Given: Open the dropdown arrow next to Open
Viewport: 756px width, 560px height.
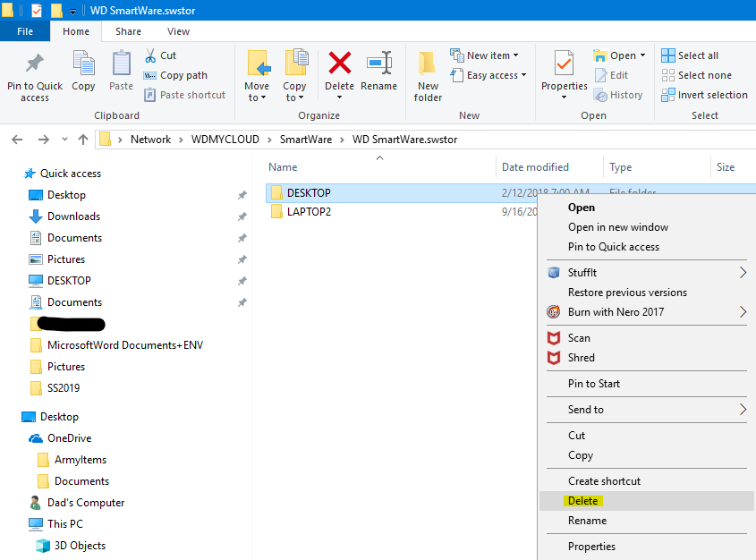Looking at the screenshot, I should (642, 55).
